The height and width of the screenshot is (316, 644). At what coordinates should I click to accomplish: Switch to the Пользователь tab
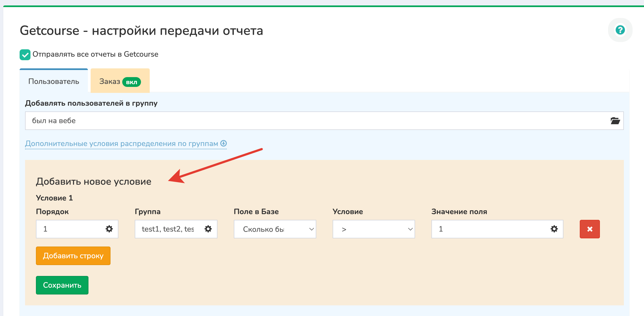click(54, 81)
